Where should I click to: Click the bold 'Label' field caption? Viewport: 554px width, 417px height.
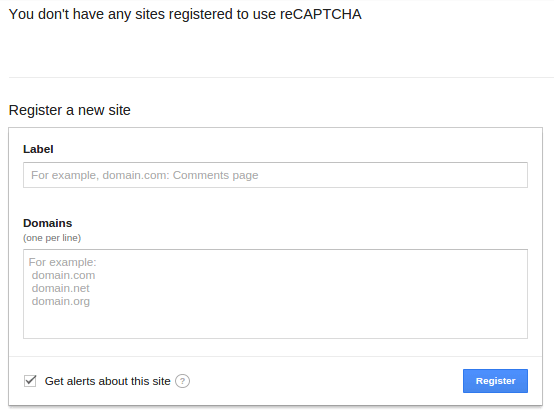coord(38,149)
